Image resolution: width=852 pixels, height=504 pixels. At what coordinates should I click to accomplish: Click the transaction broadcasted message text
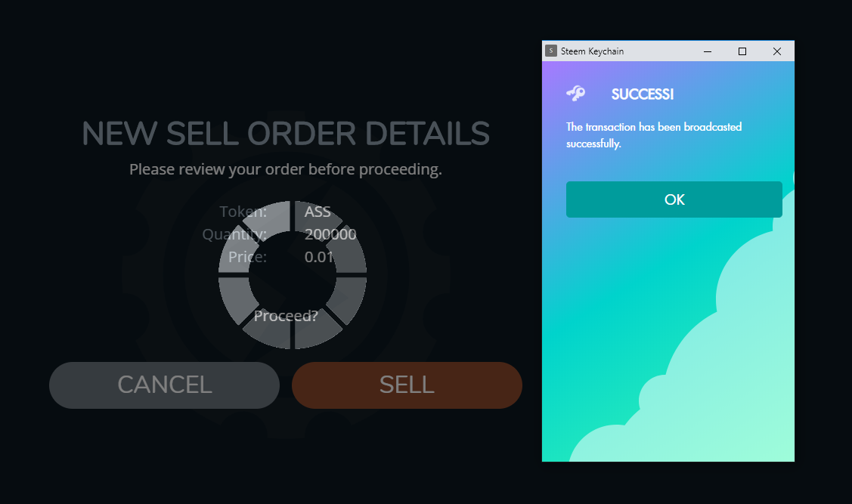[654, 135]
